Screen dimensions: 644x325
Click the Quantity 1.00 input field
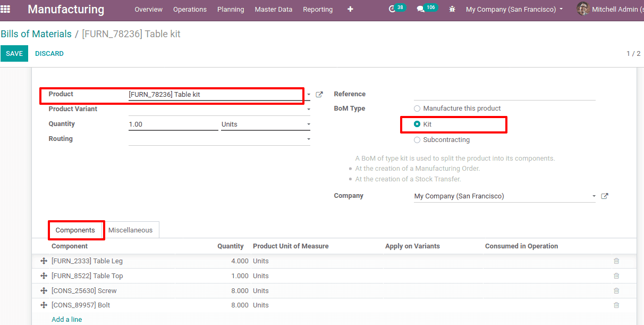pos(173,124)
